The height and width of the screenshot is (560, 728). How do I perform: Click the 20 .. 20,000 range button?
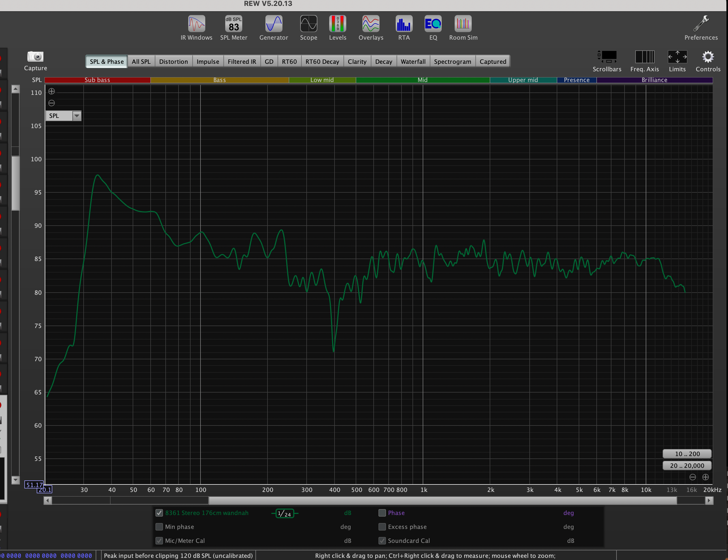(687, 466)
